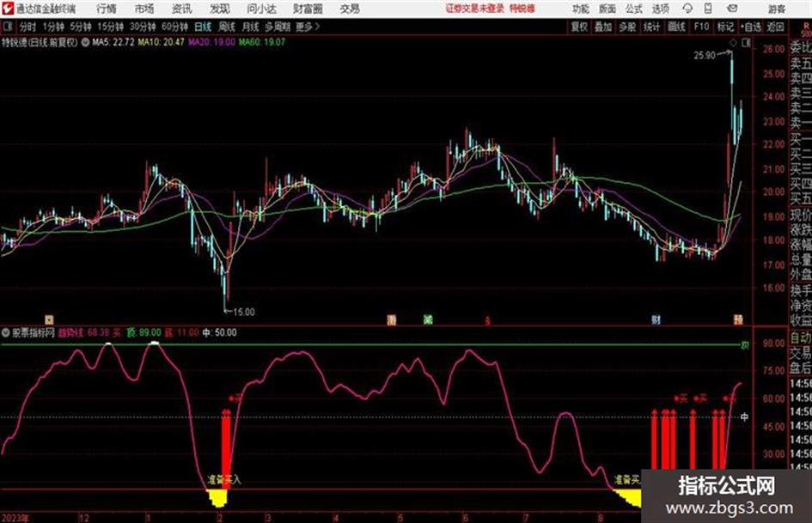This screenshot has width=812, height=523.
Task: Click the 统计 statistics toolbar button
Action: pyautogui.click(x=652, y=27)
